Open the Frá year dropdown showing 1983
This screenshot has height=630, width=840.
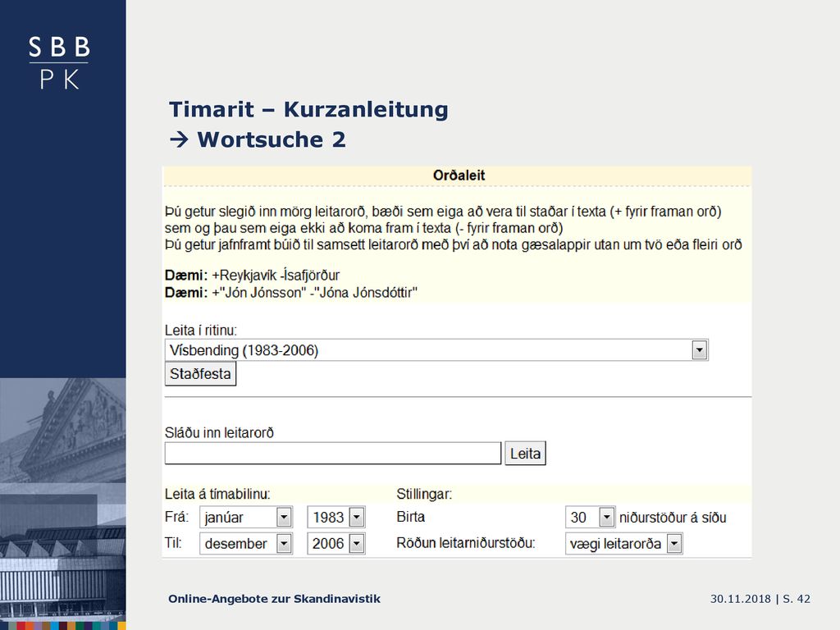pyautogui.click(x=336, y=517)
